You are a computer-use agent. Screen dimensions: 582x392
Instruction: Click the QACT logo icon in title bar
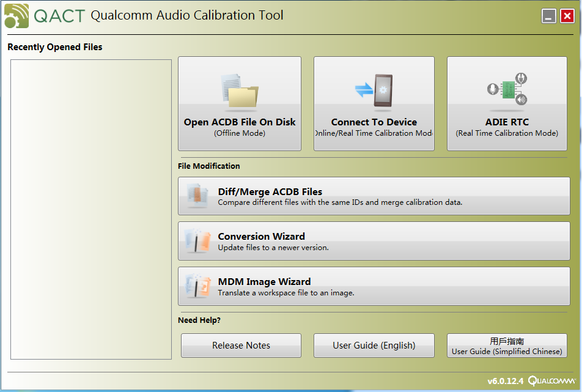[x=17, y=16]
